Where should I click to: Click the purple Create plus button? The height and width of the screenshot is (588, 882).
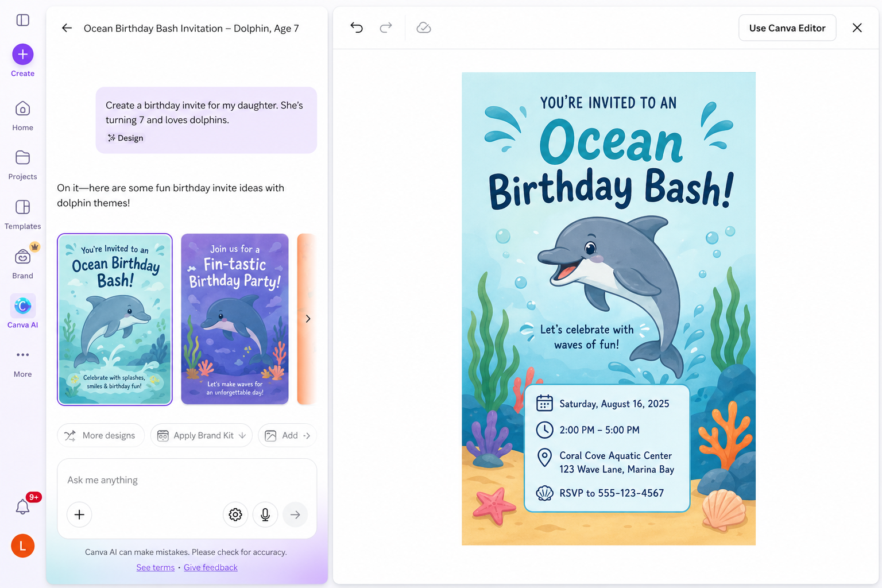(x=23, y=55)
